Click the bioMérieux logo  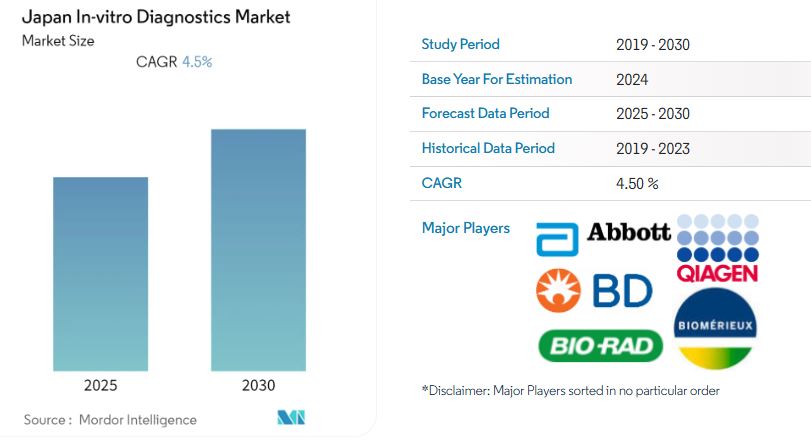(716, 328)
